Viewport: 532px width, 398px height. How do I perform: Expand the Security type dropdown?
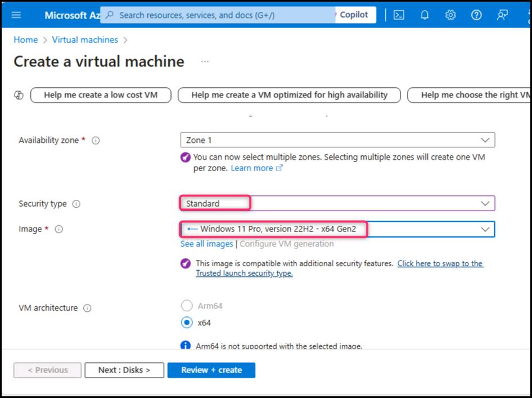337,203
